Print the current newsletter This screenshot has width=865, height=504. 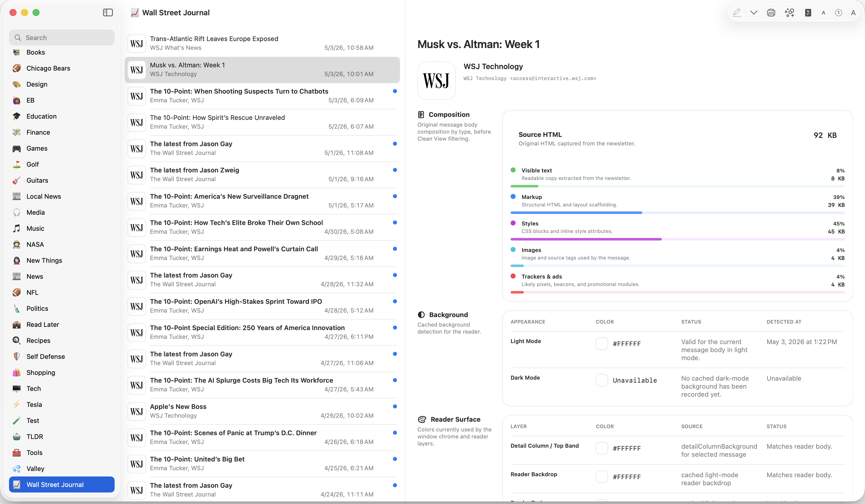coord(771,13)
